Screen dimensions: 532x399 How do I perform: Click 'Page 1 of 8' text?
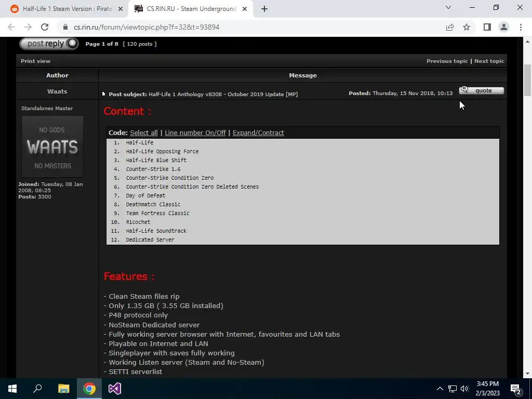pos(102,44)
